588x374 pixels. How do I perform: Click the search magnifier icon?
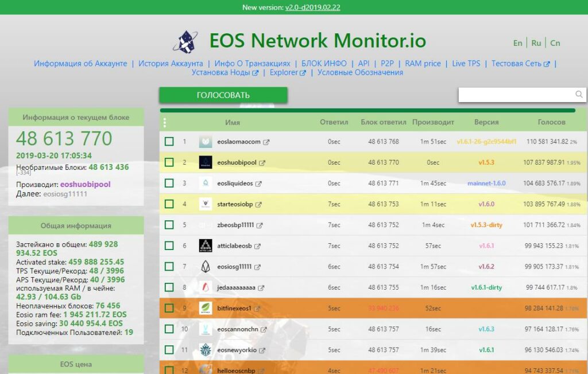pyautogui.click(x=579, y=95)
